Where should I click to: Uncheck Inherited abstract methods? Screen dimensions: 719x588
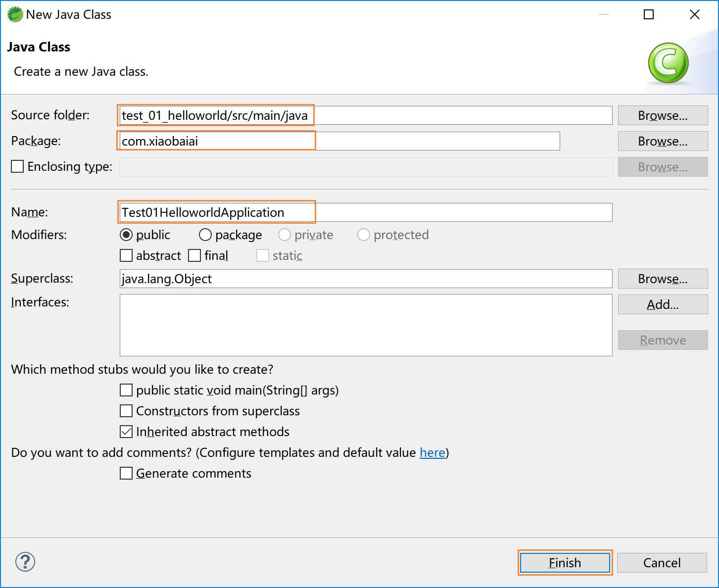(x=126, y=432)
